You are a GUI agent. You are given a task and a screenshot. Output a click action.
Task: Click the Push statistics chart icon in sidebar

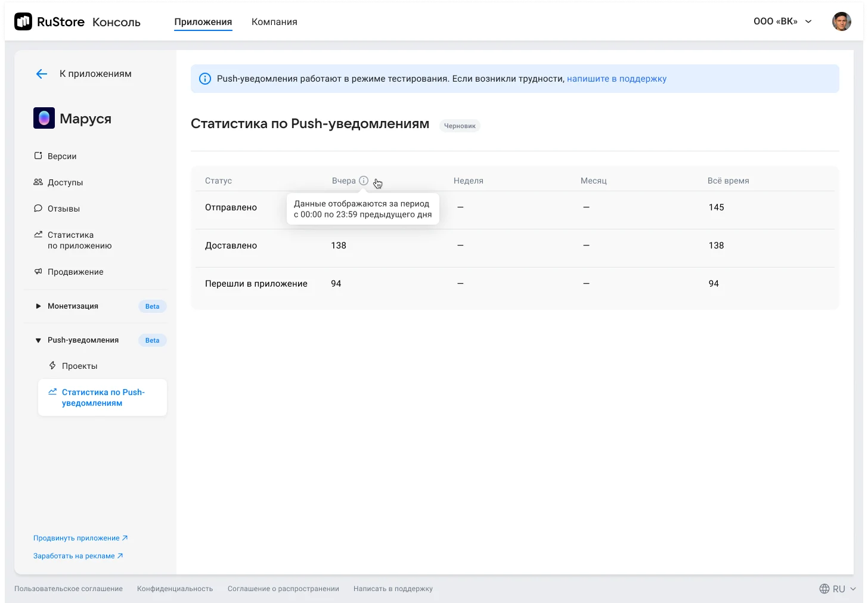click(52, 391)
